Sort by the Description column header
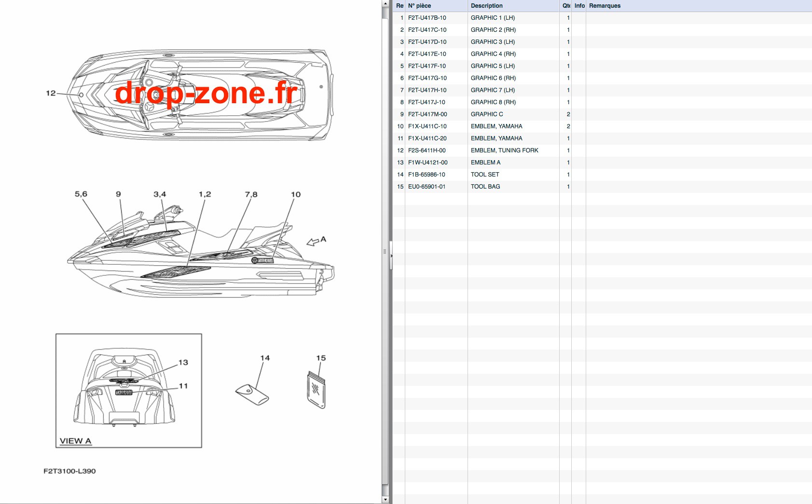This screenshot has height=504, width=812. (513, 6)
